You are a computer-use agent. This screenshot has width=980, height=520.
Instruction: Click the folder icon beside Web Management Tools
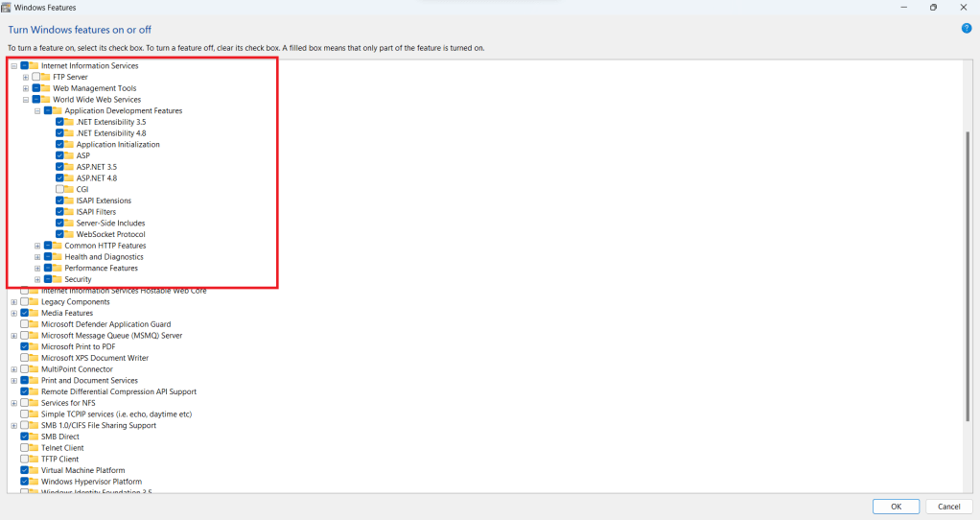point(46,88)
